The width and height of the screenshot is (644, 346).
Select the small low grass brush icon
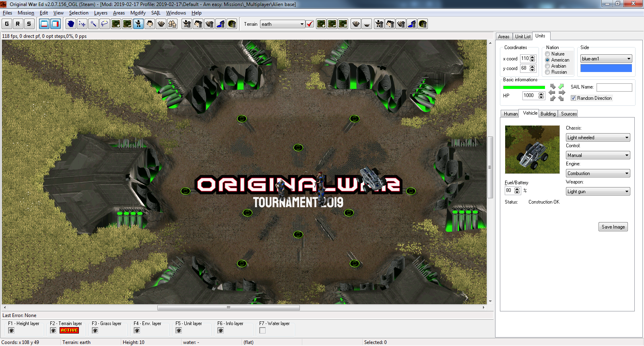point(367,24)
